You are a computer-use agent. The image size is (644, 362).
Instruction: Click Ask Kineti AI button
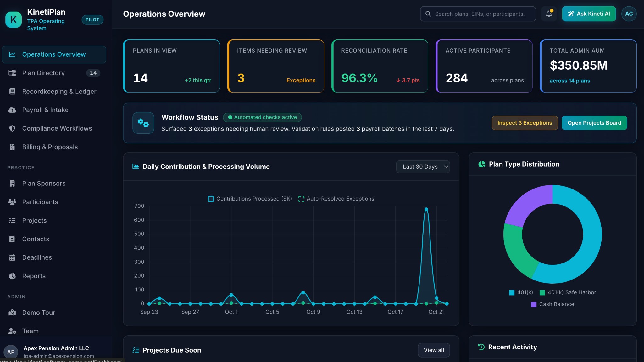pyautogui.click(x=589, y=14)
